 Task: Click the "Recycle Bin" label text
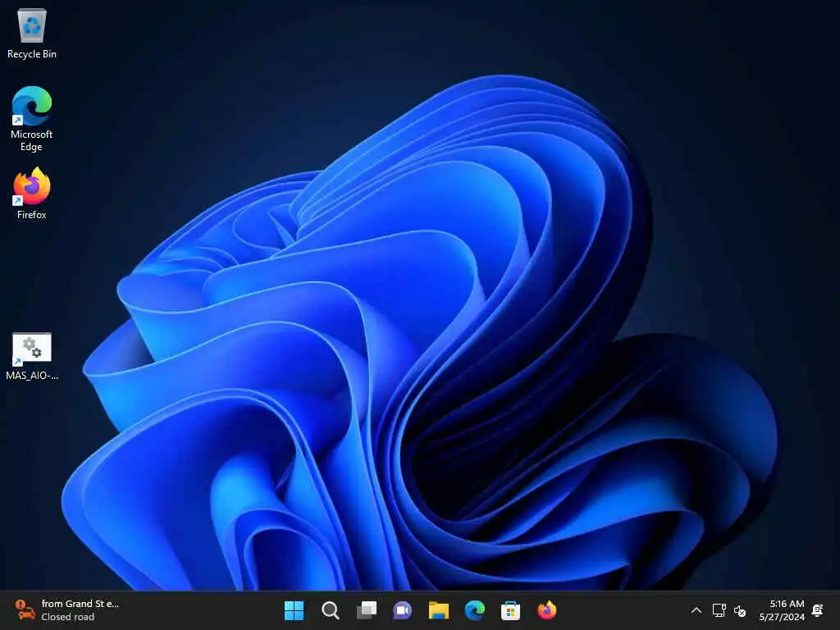(x=32, y=54)
